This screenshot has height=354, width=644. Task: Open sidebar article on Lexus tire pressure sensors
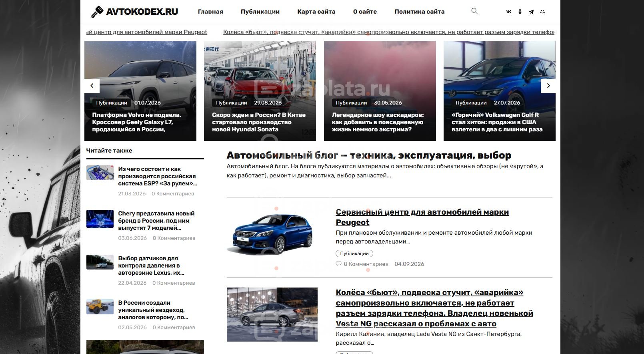151,265
